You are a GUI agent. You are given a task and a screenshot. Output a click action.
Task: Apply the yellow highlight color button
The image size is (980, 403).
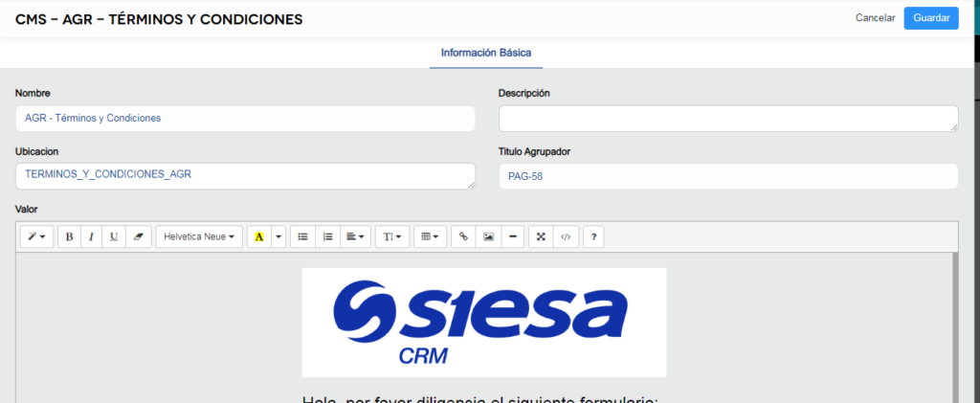259,236
